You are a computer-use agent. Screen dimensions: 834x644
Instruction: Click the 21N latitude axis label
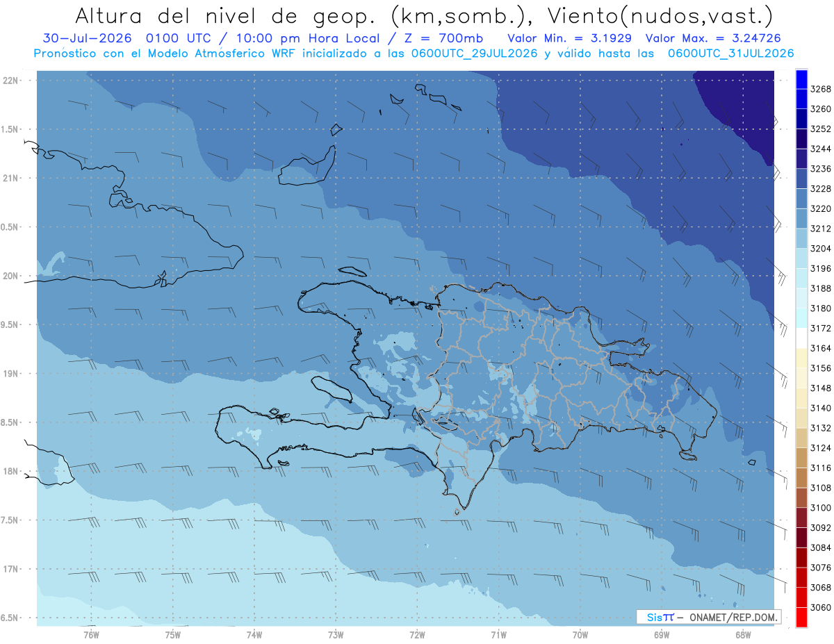pos(12,179)
